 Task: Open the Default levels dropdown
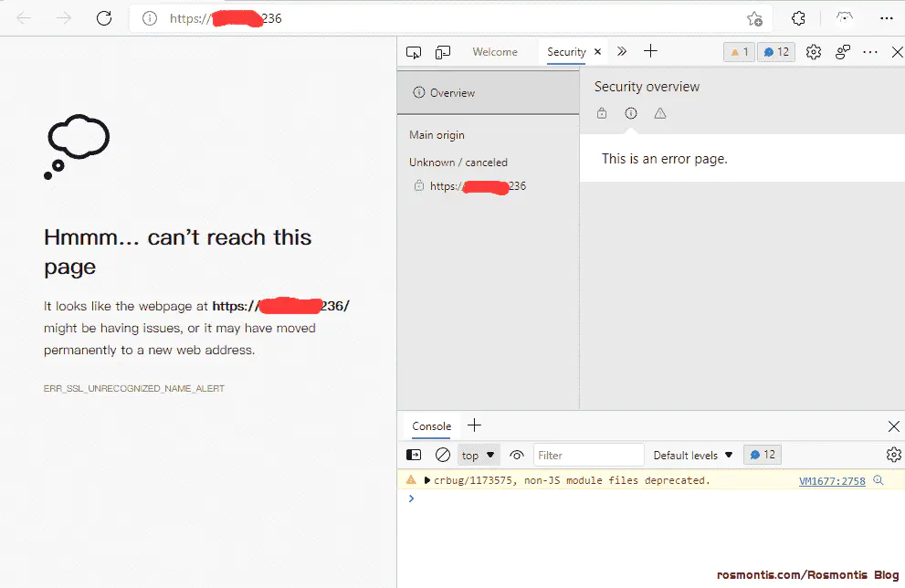pos(692,455)
